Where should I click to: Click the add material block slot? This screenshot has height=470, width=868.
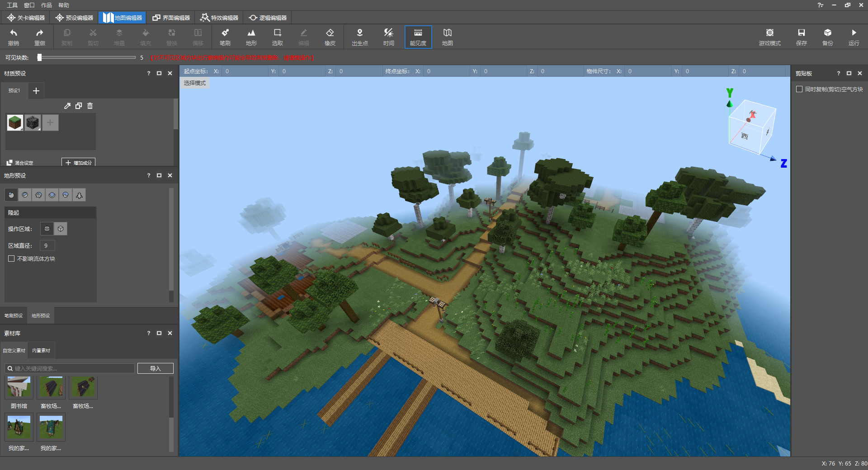(x=50, y=122)
